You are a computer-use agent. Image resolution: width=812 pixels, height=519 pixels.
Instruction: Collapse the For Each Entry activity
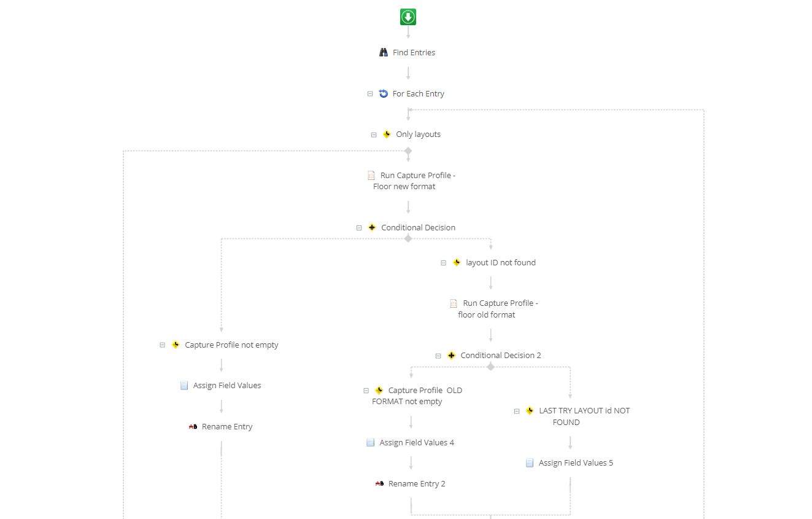(370, 94)
